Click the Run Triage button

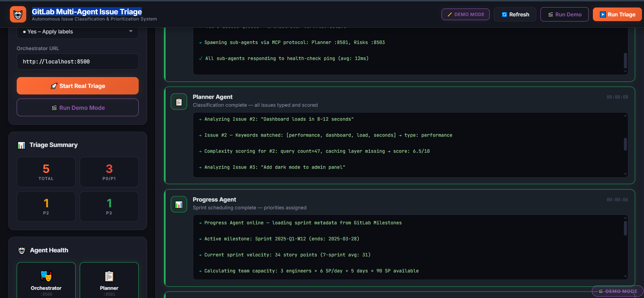(x=617, y=14)
